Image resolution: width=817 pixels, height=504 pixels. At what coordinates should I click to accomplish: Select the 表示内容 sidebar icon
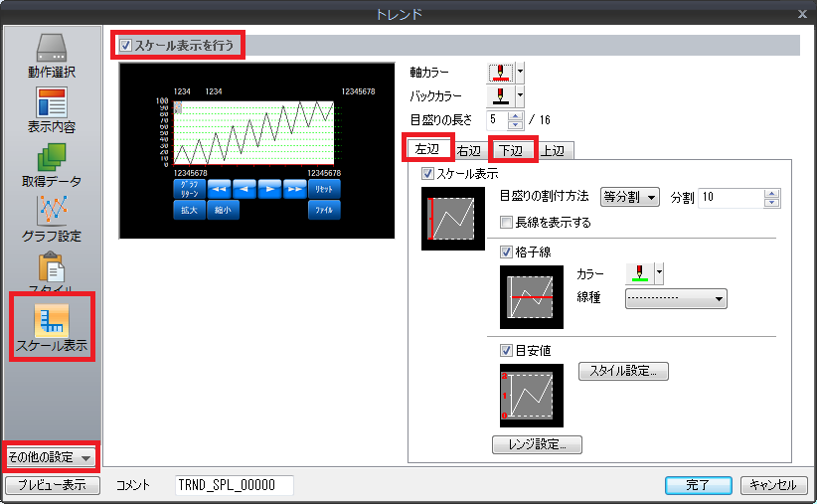(51, 109)
